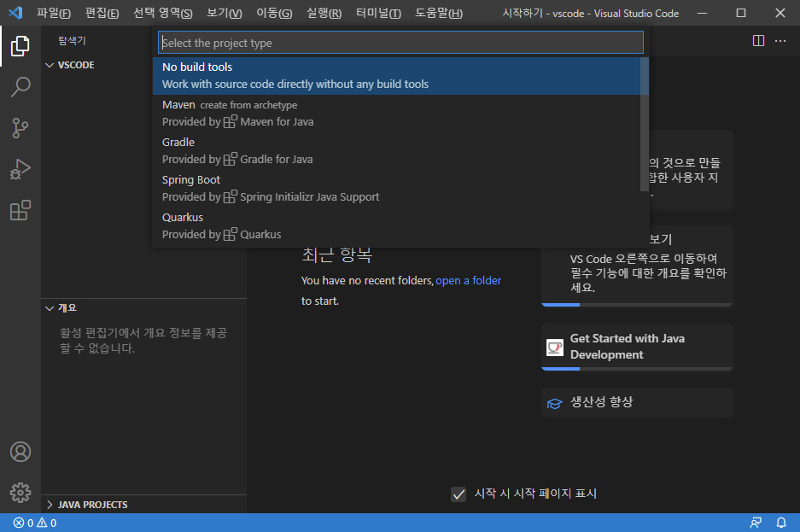Open the Manage gear settings icon
The image size is (800, 532).
point(20,493)
